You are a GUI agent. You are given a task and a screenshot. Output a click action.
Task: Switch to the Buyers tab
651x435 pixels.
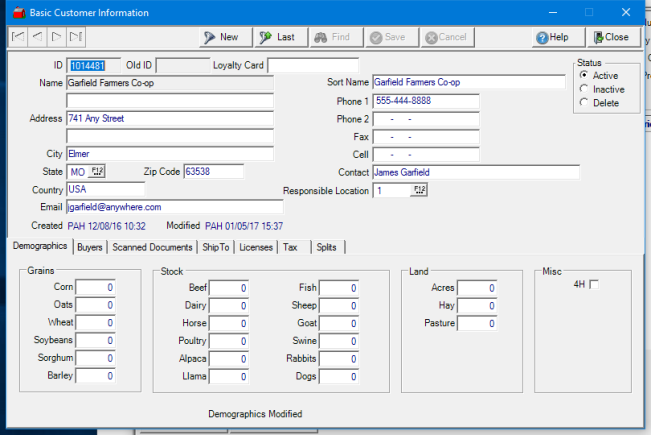pyautogui.click(x=90, y=247)
